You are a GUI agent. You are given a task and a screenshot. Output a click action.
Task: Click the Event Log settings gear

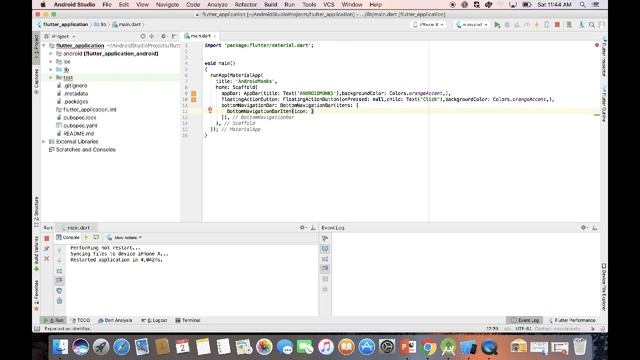click(x=584, y=228)
